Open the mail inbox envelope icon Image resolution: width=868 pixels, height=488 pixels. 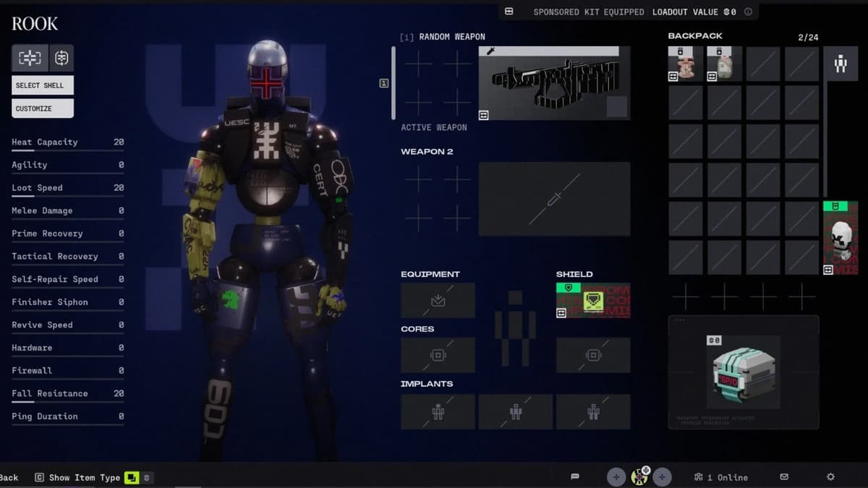click(x=784, y=477)
